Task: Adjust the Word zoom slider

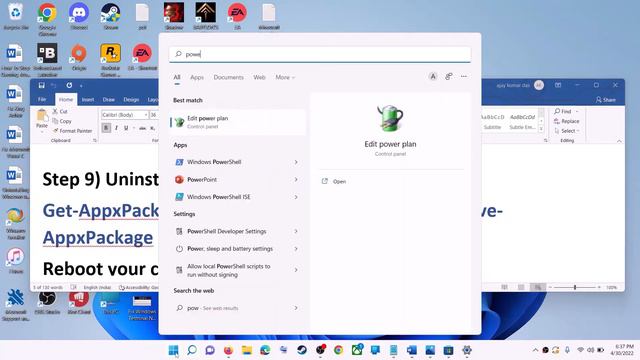Action: click(575, 287)
